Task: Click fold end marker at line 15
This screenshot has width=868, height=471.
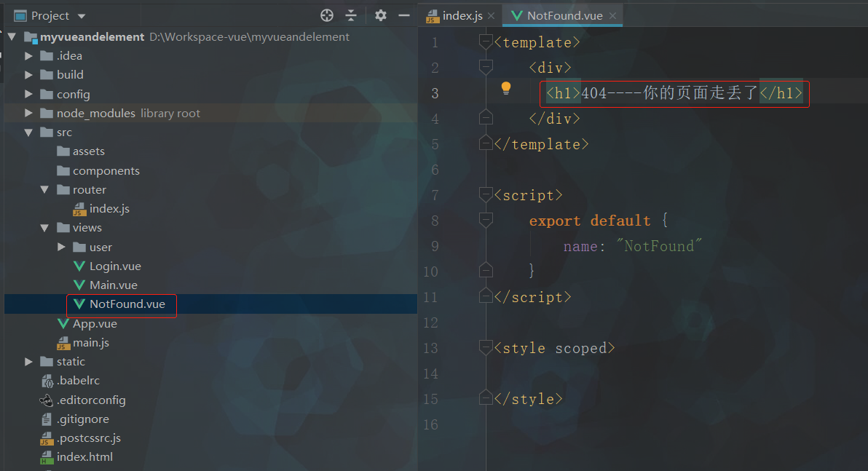Action: 486,397
